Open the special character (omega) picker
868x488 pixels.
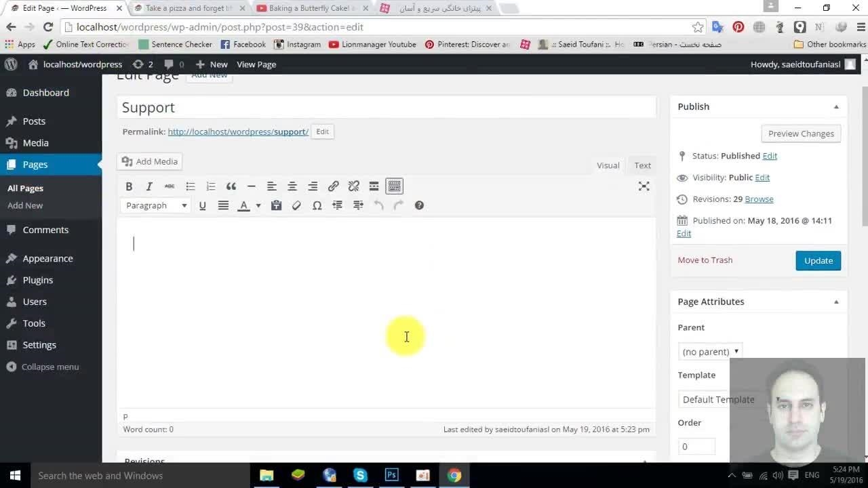coord(317,205)
